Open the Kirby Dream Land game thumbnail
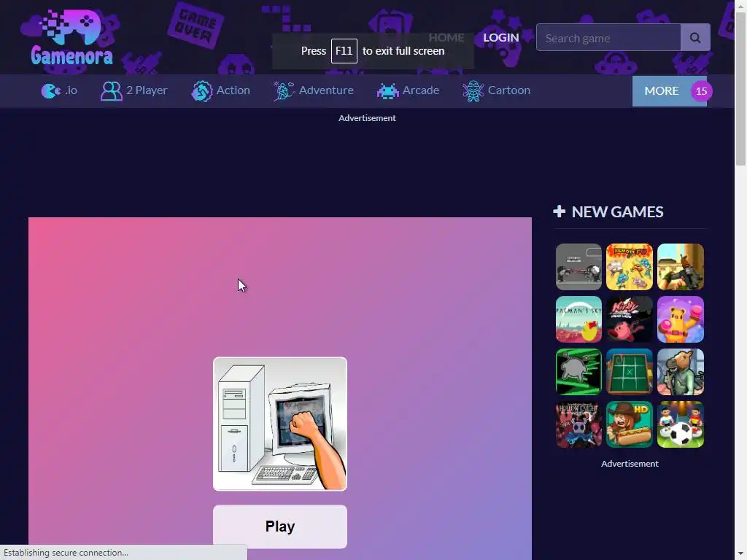 click(x=630, y=319)
